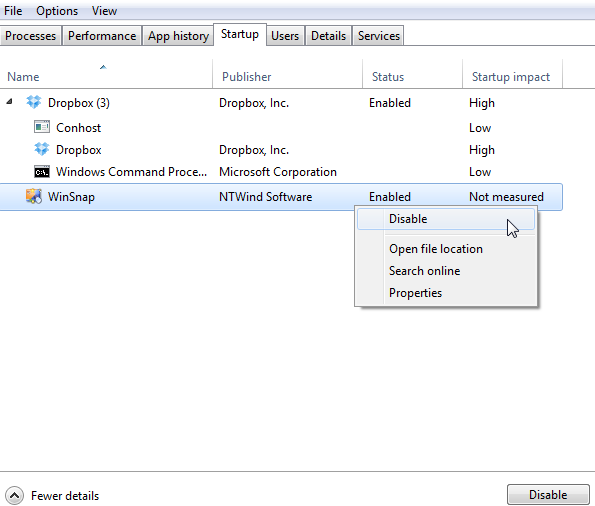
Task: Select the Startup tab
Action: (x=240, y=34)
